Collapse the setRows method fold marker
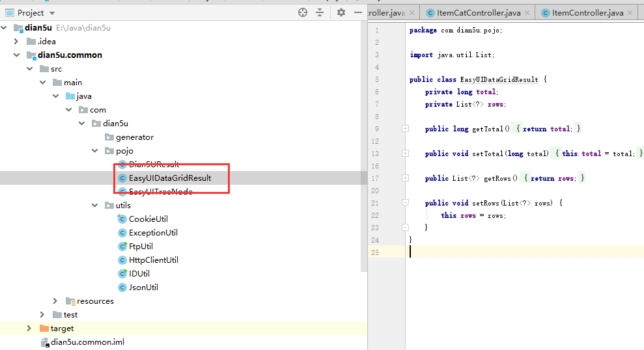The width and height of the screenshot is (644, 350). click(x=405, y=203)
